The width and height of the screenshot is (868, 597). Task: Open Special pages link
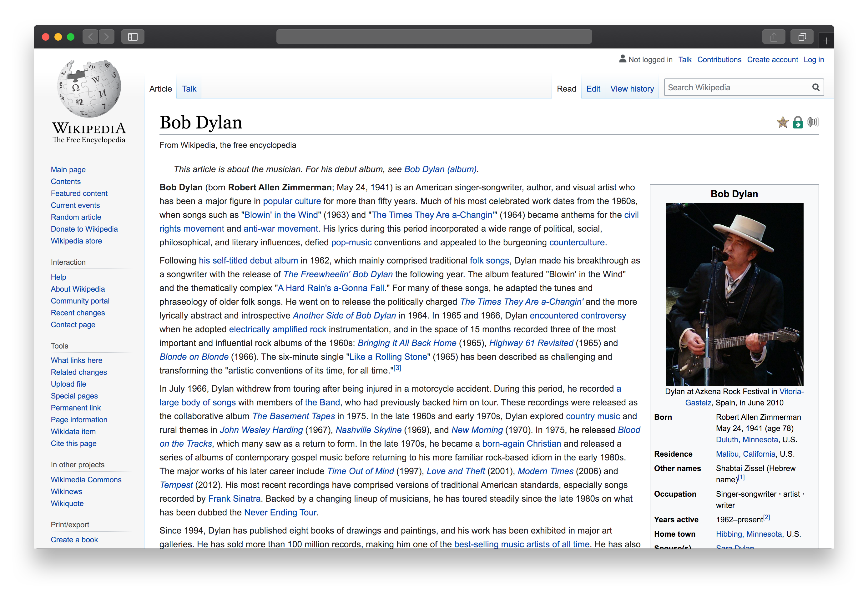click(x=74, y=396)
